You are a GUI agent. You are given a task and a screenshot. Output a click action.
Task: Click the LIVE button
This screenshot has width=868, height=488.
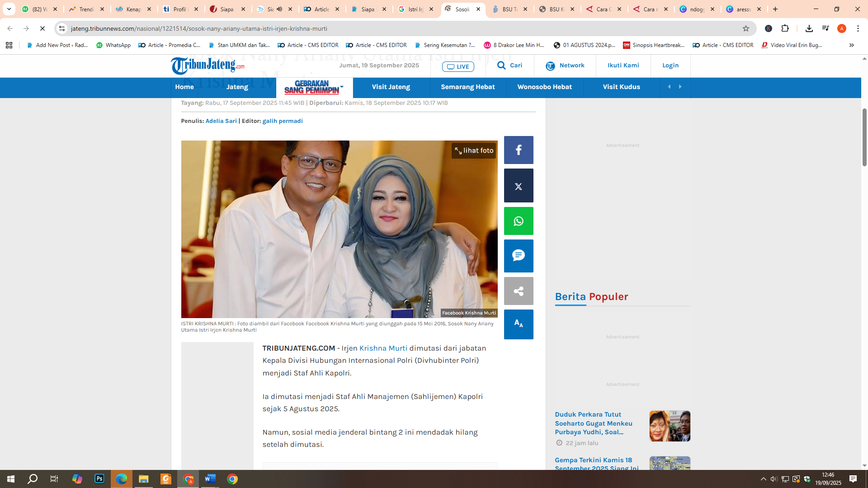point(458,66)
